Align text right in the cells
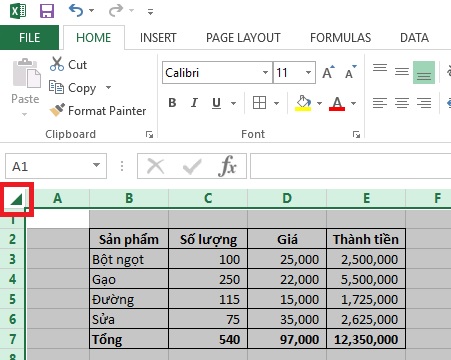Image resolution: width=451 pixels, height=360 pixels. (x=424, y=103)
